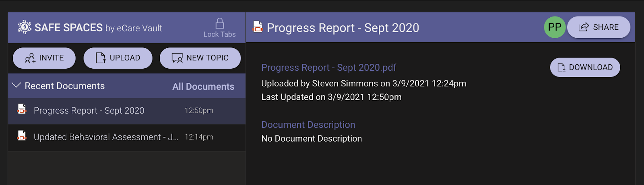Switch to All Documents
Image resolution: width=644 pixels, height=185 pixels.
point(203,86)
